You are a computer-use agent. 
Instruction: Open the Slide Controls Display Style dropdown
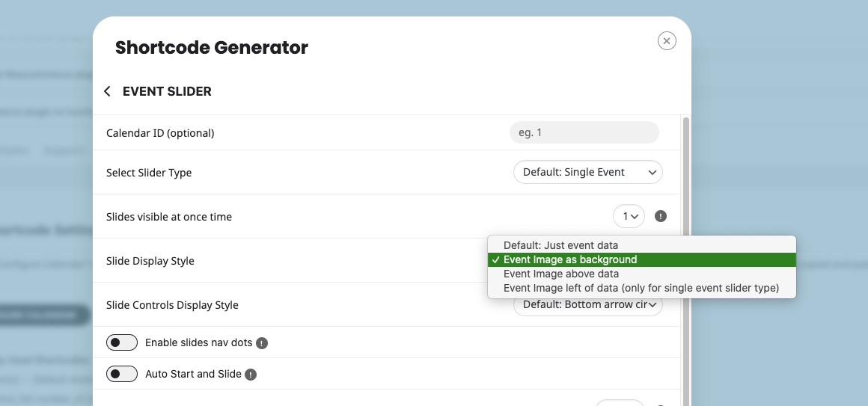tap(588, 305)
